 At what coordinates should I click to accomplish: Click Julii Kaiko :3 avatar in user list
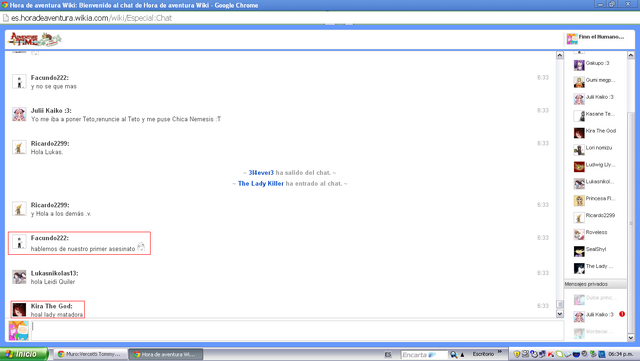579,99
